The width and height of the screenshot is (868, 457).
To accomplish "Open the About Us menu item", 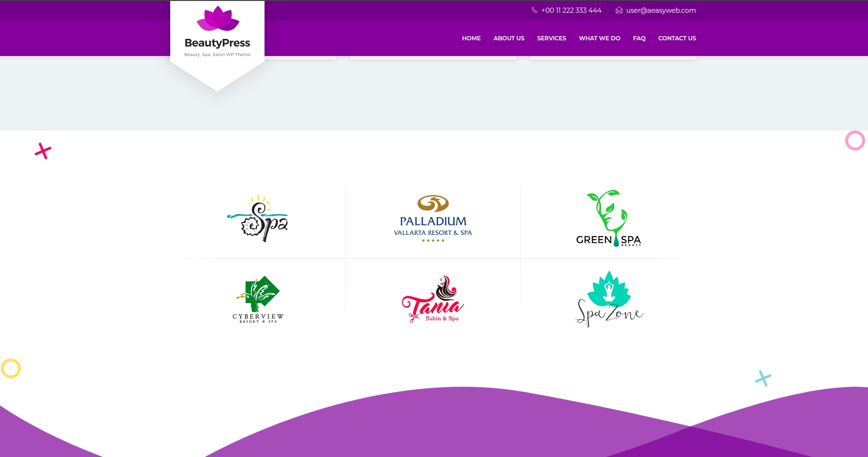I will pyautogui.click(x=509, y=38).
